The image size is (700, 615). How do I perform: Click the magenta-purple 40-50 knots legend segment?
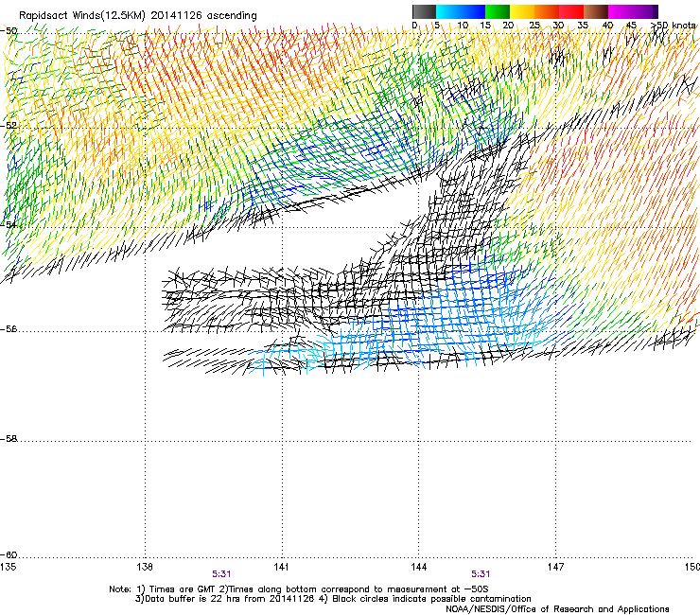point(633,11)
